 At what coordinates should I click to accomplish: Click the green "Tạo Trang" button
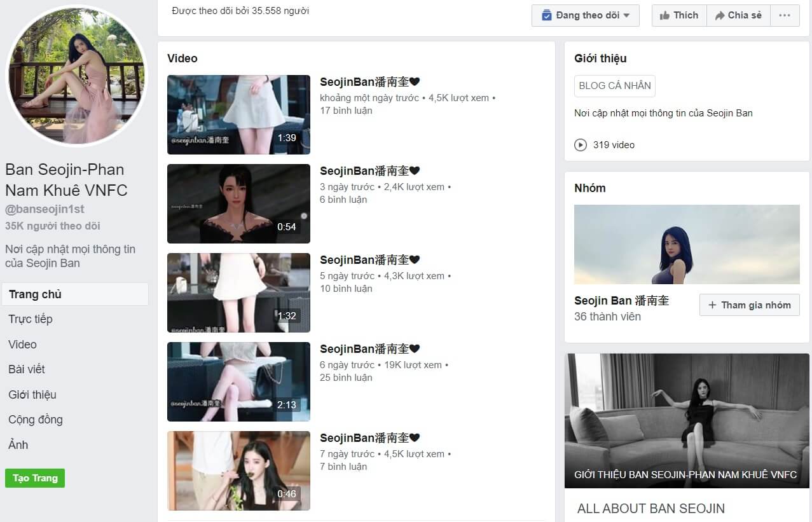tap(34, 477)
